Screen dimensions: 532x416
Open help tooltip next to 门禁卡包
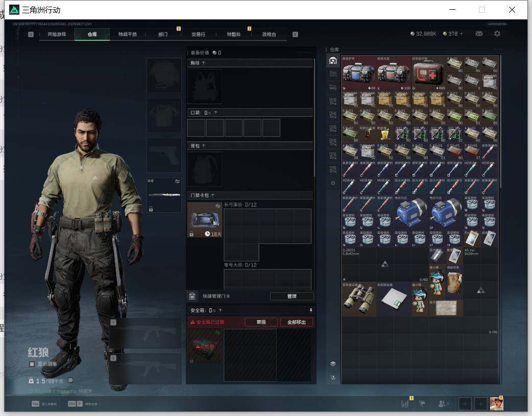(x=213, y=195)
